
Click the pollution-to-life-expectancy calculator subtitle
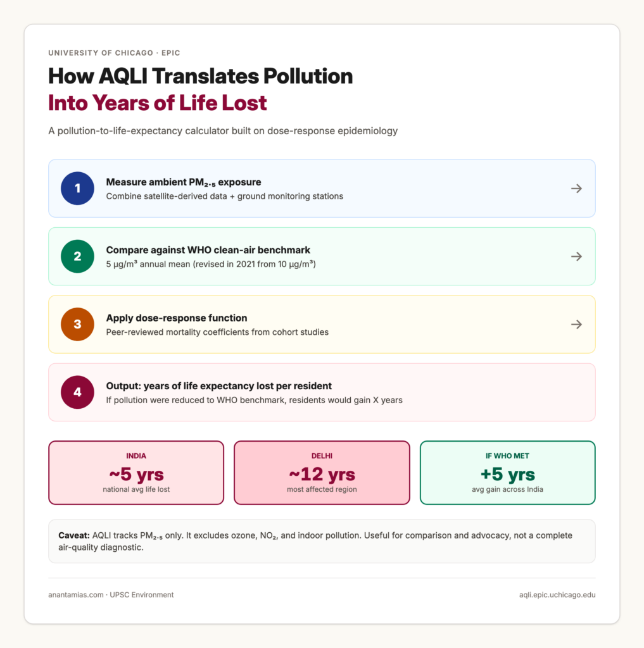pos(223,131)
